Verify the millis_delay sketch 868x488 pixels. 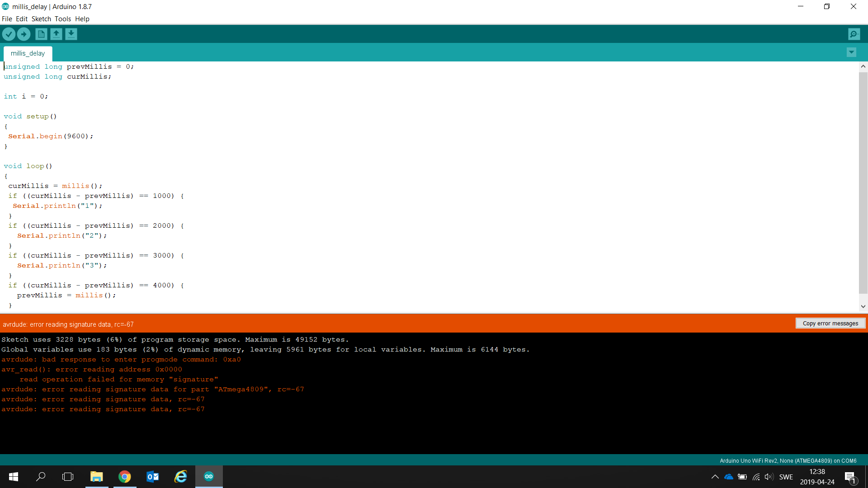click(x=9, y=34)
